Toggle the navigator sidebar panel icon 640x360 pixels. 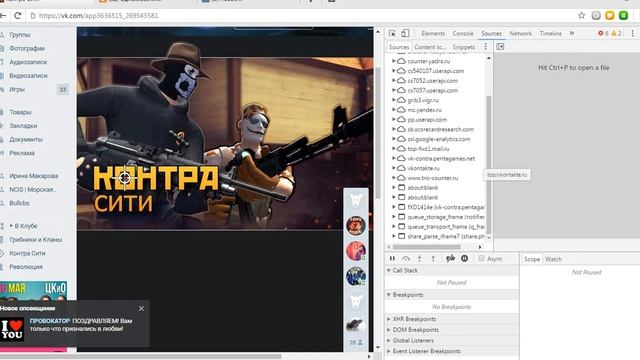tap(500, 47)
